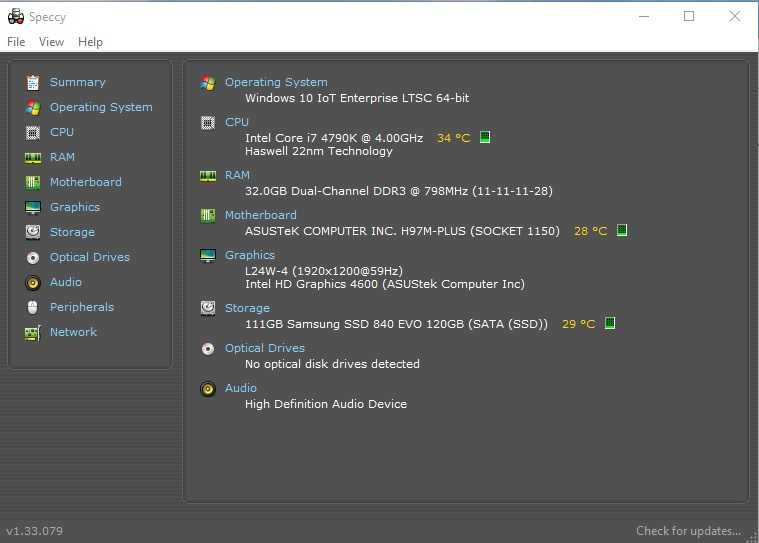Click the ASUSTeK H97M-PLUS motherboard text
This screenshot has width=759, height=543.
(x=402, y=231)
